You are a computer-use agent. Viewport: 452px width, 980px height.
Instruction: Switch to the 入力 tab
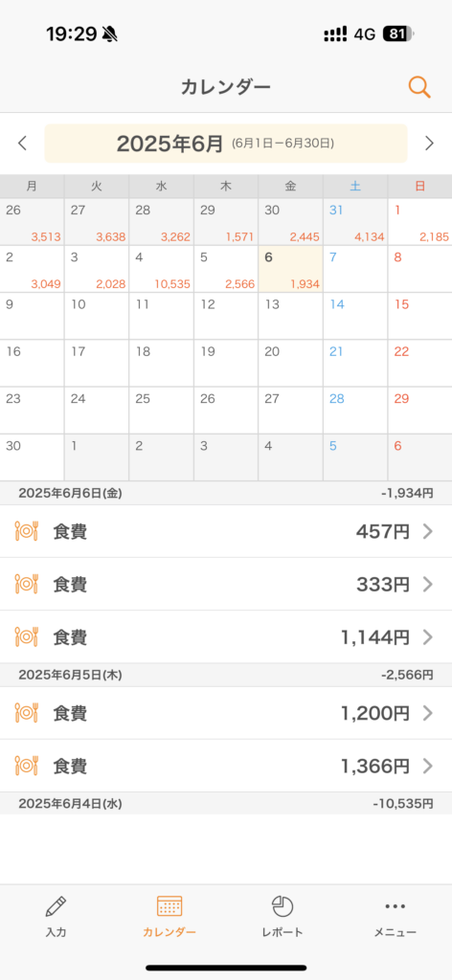pyautogui.click(x=56, y=914)
